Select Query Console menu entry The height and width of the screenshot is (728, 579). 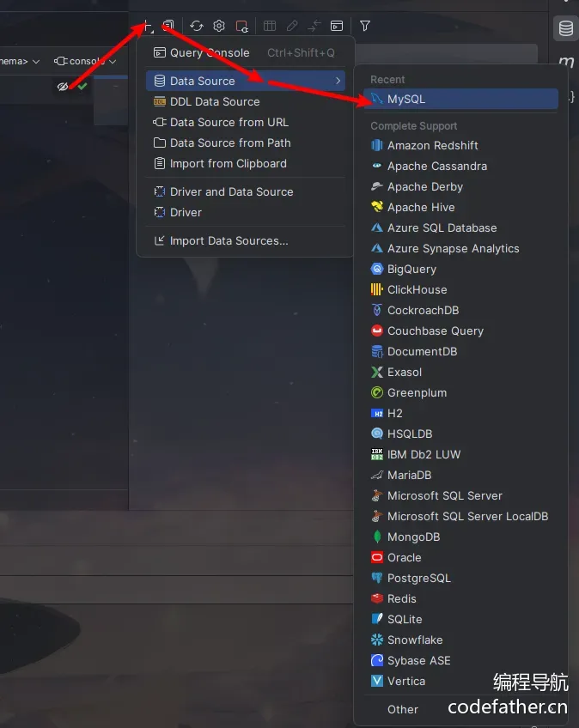(x=210, y=52)
